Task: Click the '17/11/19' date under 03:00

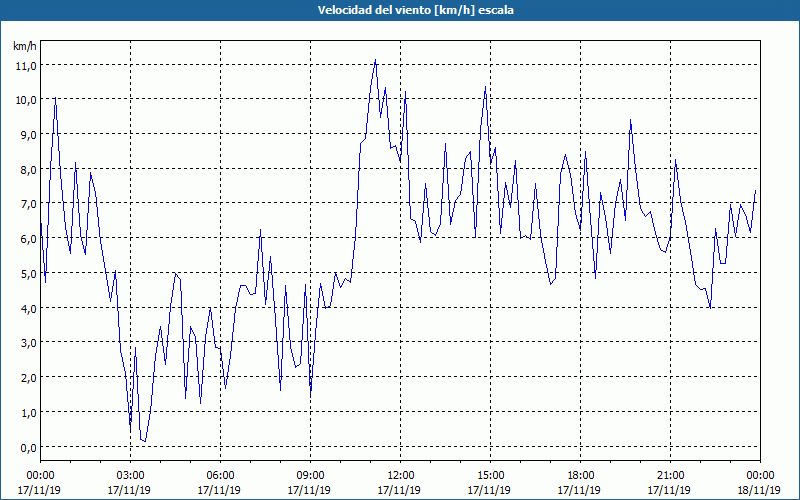Action: [x=130, y=490]
